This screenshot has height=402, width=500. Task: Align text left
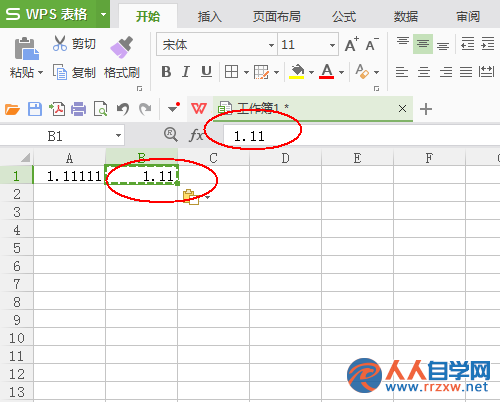[x=402, y=72]
